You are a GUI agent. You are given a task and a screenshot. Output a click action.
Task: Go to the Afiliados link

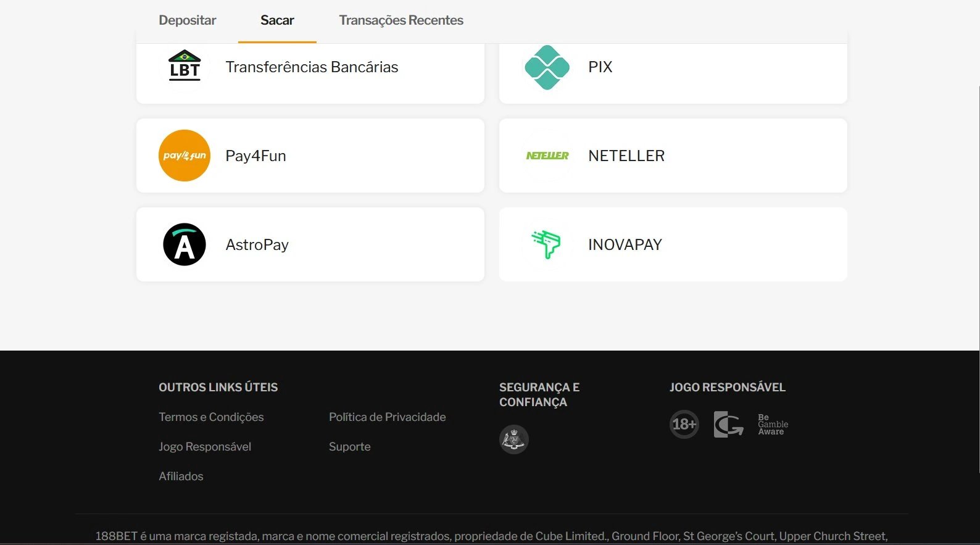181,476
